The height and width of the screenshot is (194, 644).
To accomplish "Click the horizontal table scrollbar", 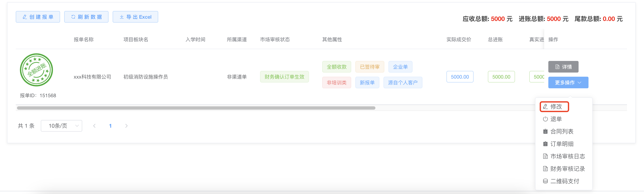I will pos(196,108).
